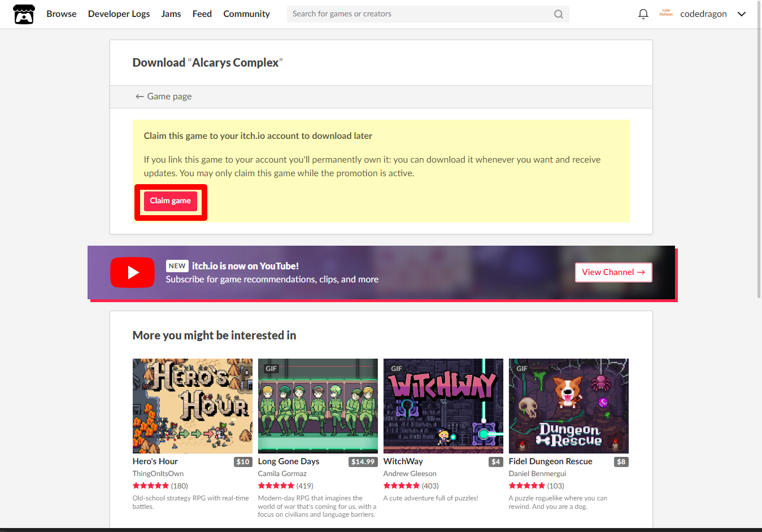The height and width of the screenshot is (532, 762).
Task: Click the $10 price tag
Action: point(243,462)
